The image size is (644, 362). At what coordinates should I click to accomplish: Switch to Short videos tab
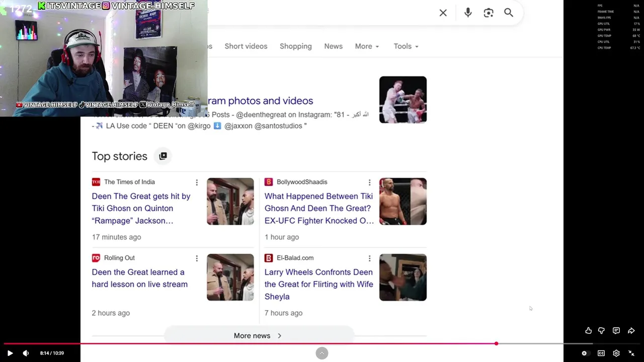(246, 46)
